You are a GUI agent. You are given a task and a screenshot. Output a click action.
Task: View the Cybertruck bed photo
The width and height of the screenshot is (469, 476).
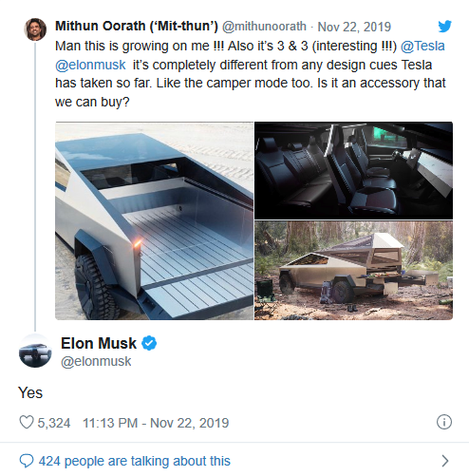click(154, 220)
